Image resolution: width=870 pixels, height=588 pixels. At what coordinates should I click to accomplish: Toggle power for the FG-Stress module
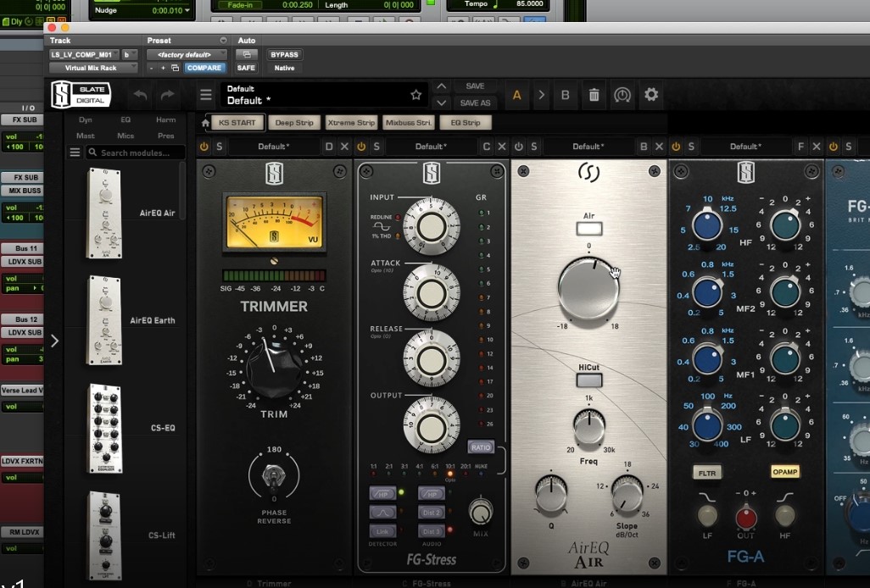[x=361, y=147]
